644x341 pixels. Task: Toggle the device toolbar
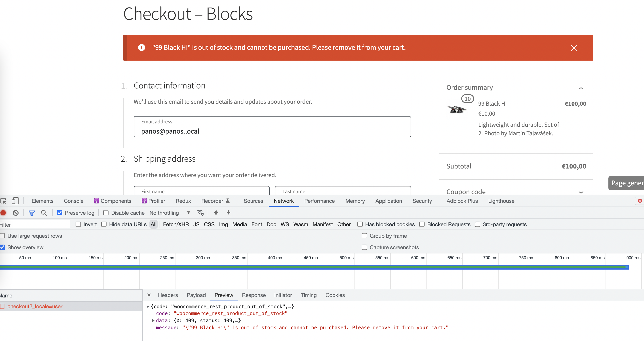pyautogui.click(x=15, y=201)
